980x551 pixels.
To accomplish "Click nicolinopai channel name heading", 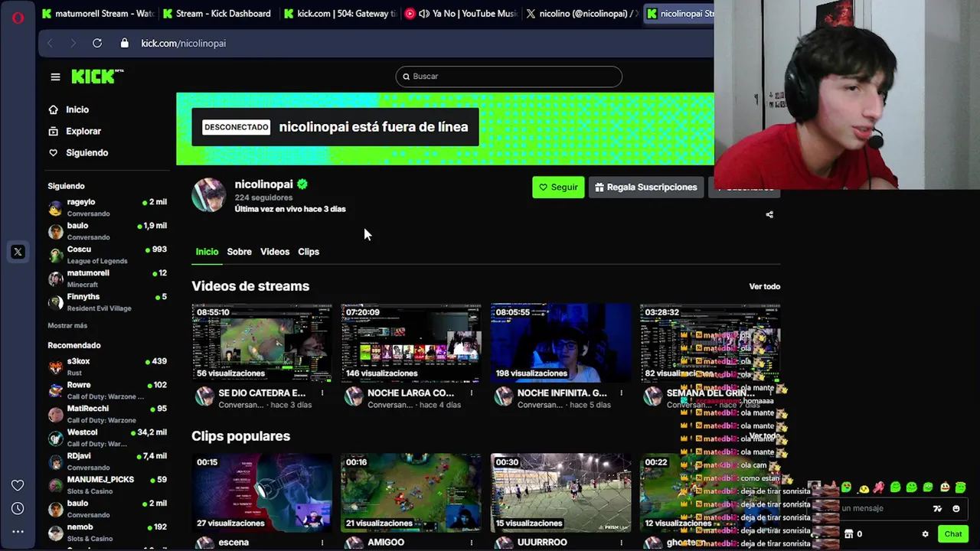I will tap(263, 184).
